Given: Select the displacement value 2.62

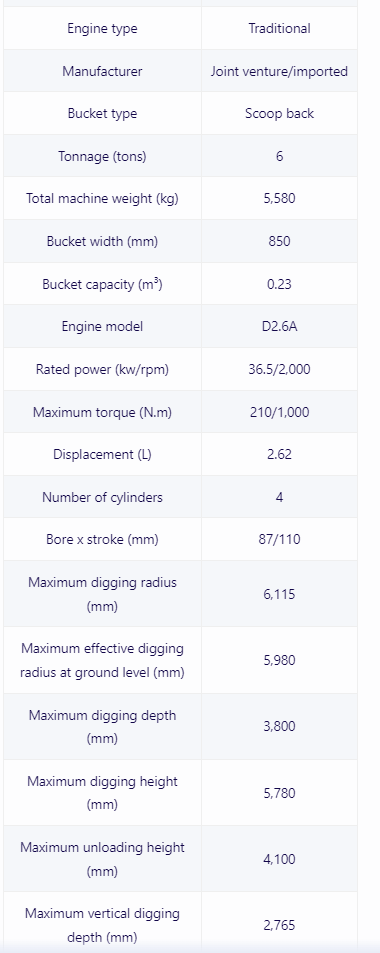Looking at the screenshot, I should (279, 455).
